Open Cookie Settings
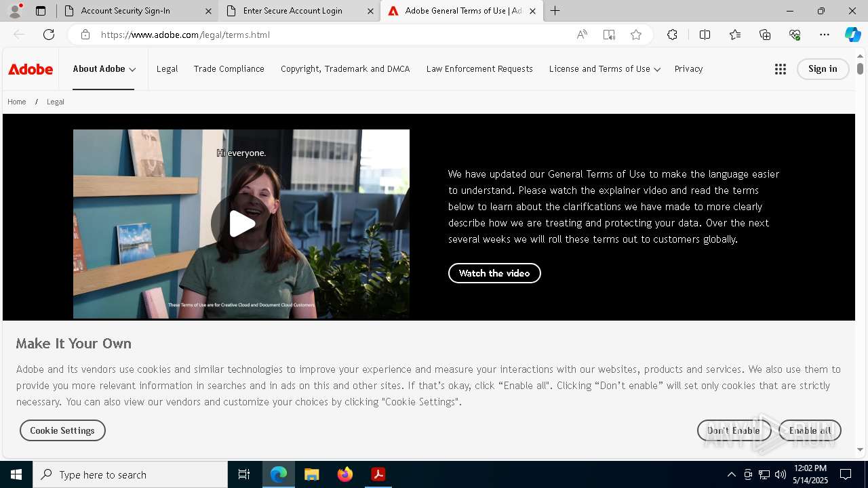Image resolution: width=868 pixels, height=488 pixels. (62, 430)
